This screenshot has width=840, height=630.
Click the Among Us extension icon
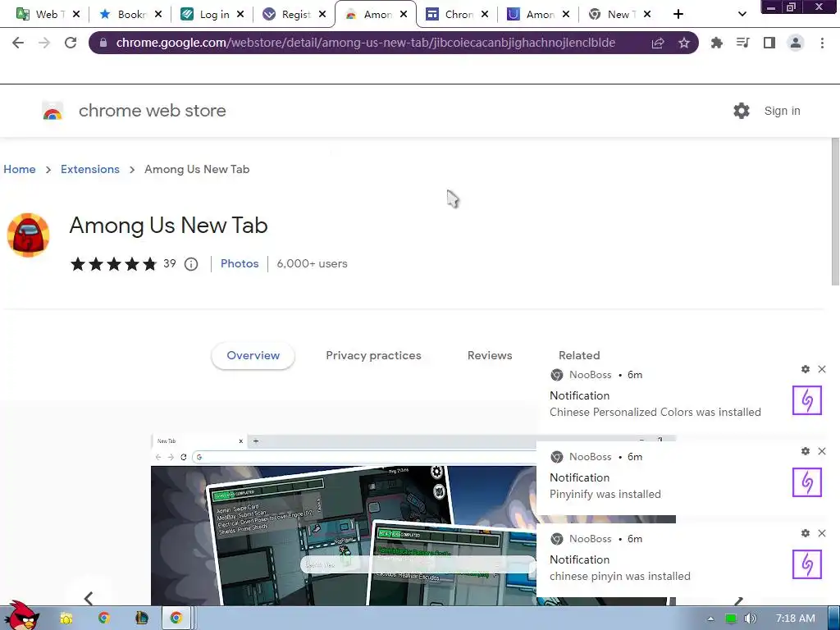pos(29,235)
